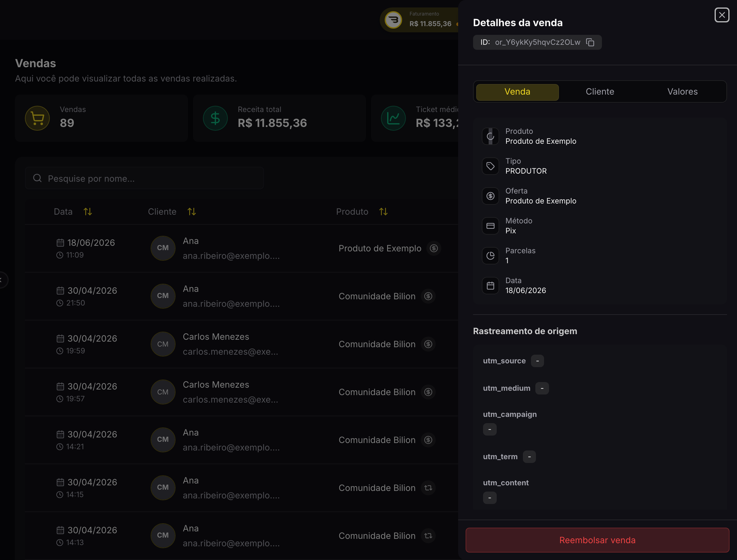Screen dimensions: 737x560
Task: Click the utm_source value badge
Action: click(x=537, y=361)
